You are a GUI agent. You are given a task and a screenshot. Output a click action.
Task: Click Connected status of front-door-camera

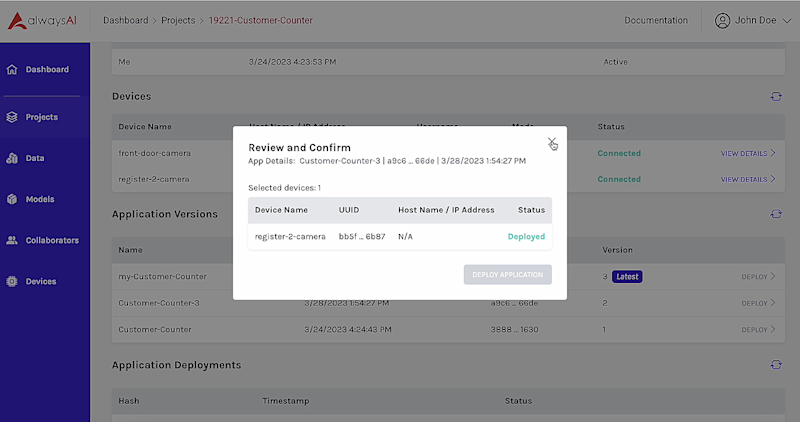pos(619,153)
